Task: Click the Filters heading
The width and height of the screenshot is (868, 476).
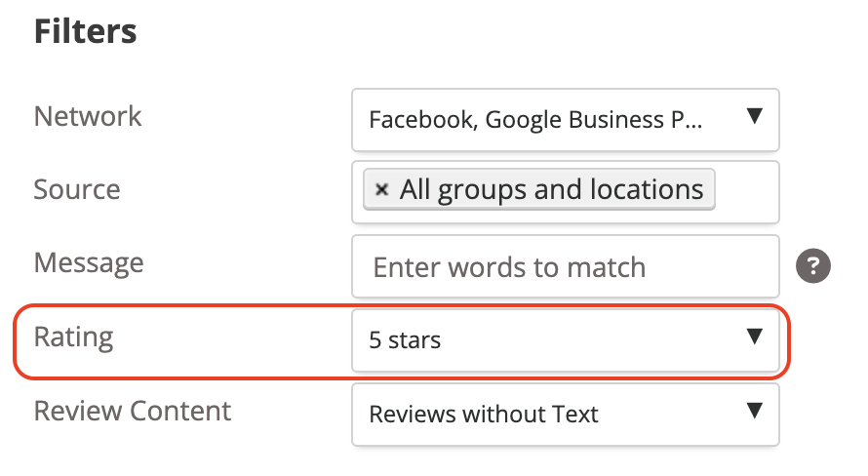Action: [x=85, y=31]
